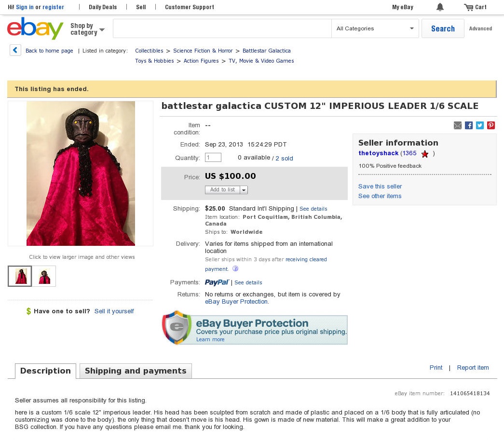This screenshot has height=441, width=504.
Task: Select the Description tab
Action: (45, 371)
